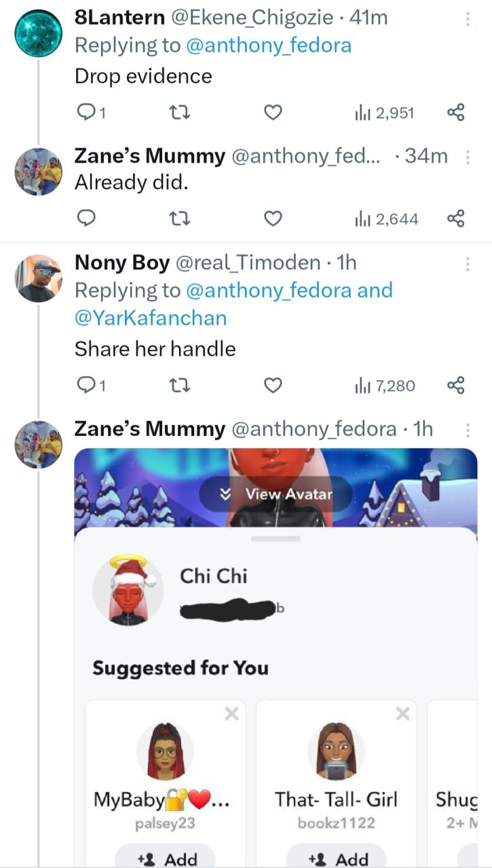Like the "Share her handle" tweet

point(272,386)
